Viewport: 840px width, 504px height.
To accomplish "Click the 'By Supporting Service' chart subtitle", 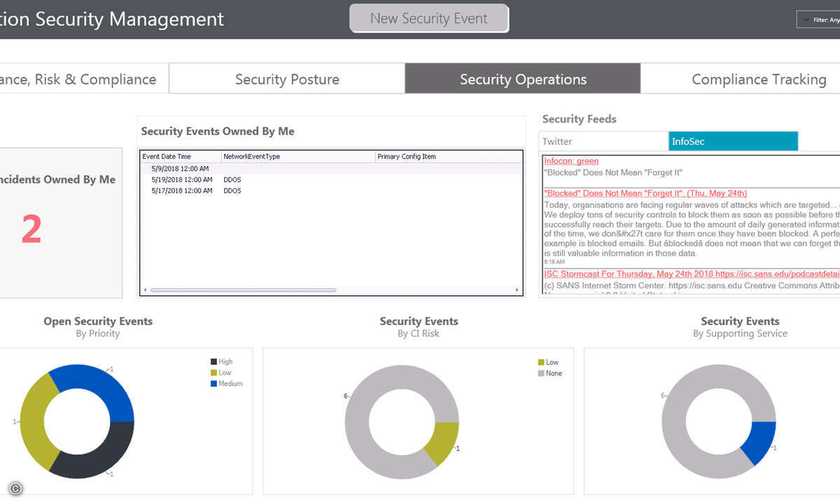I will [x=740, y=334].
